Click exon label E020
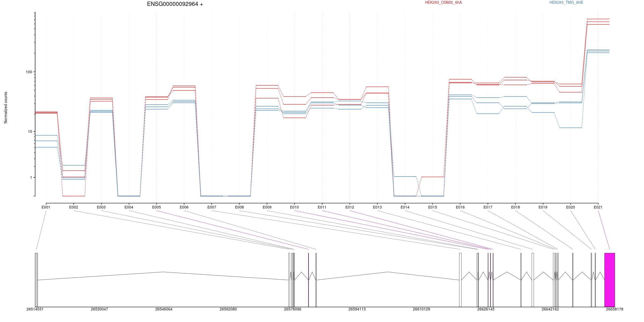The height and width of the screenshot is (322, 644). coord(570,207)
